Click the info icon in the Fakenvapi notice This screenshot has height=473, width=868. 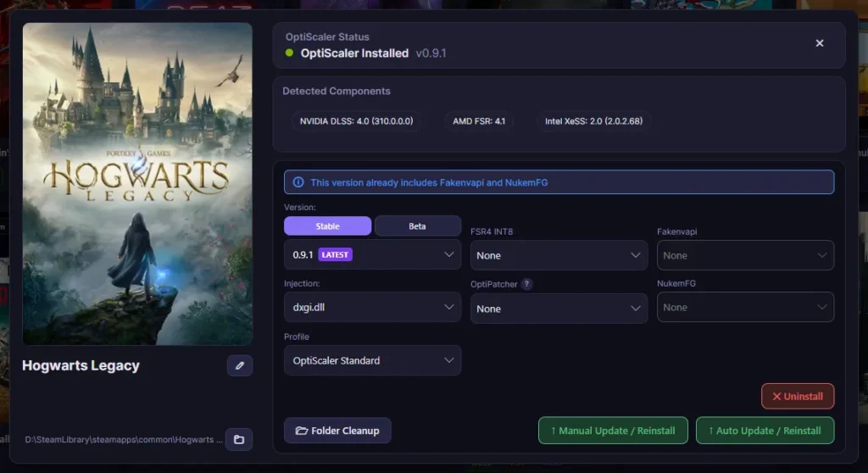click(298, 182)
